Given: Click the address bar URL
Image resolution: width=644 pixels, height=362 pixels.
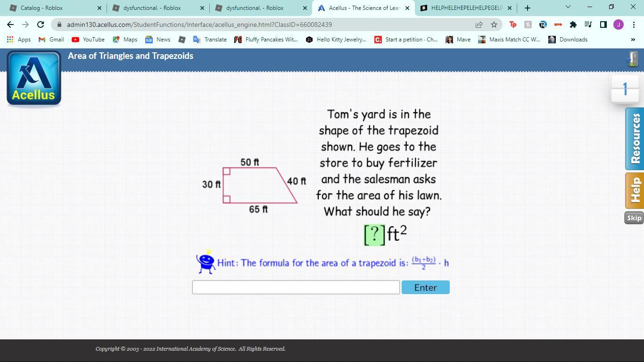Looking at the screenshot, I should point(199,25).
